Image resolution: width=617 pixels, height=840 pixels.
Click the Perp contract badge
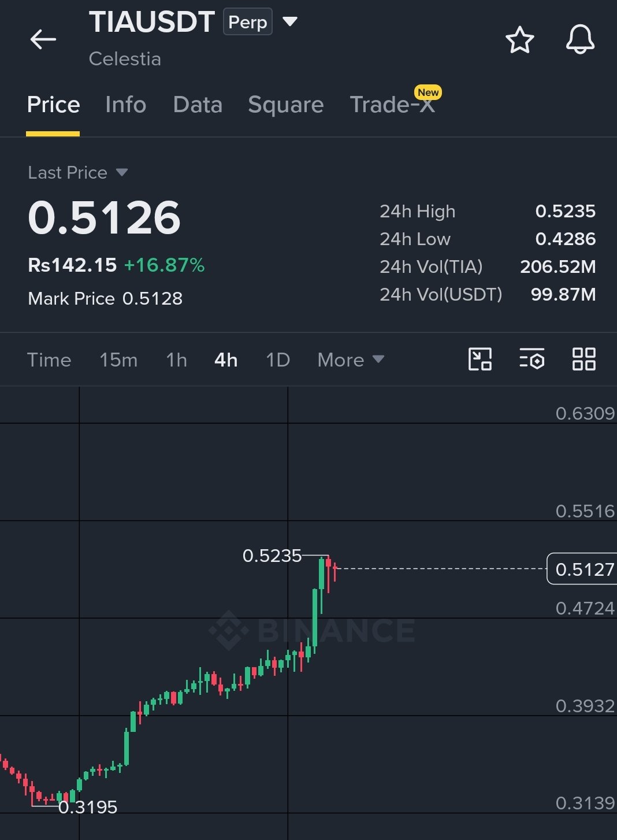pyautogui.click(x=248, y=23)
